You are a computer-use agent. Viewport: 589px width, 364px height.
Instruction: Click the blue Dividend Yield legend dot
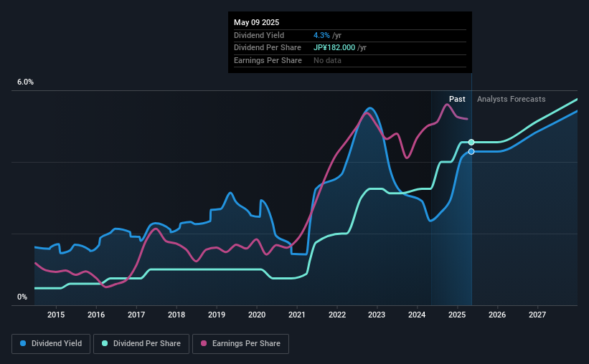pos(23,343)
